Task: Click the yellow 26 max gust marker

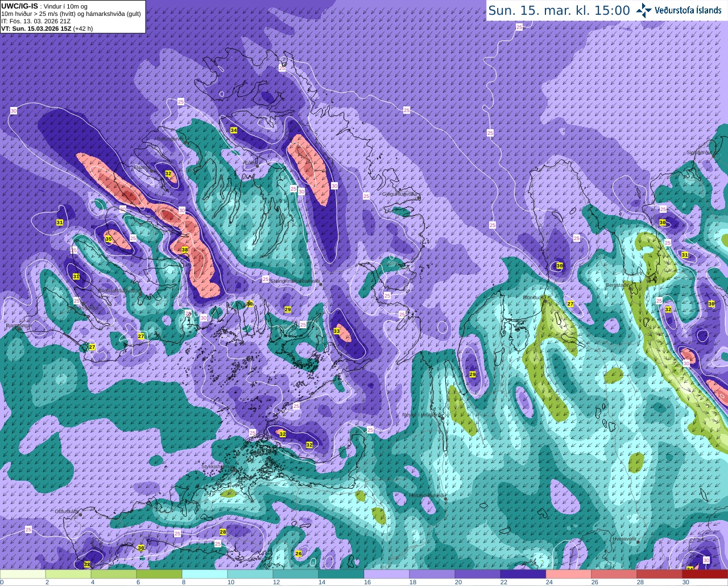Action: coord(299,554)
